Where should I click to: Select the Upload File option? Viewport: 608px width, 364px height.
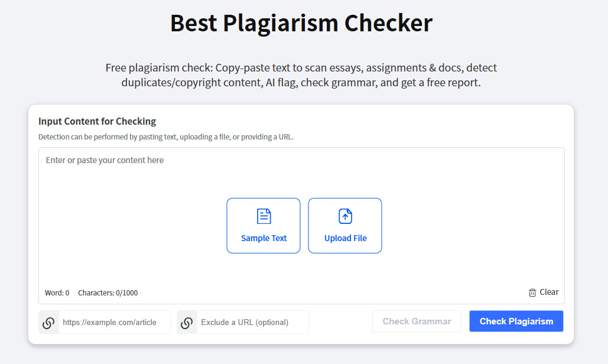pos(345,226)
